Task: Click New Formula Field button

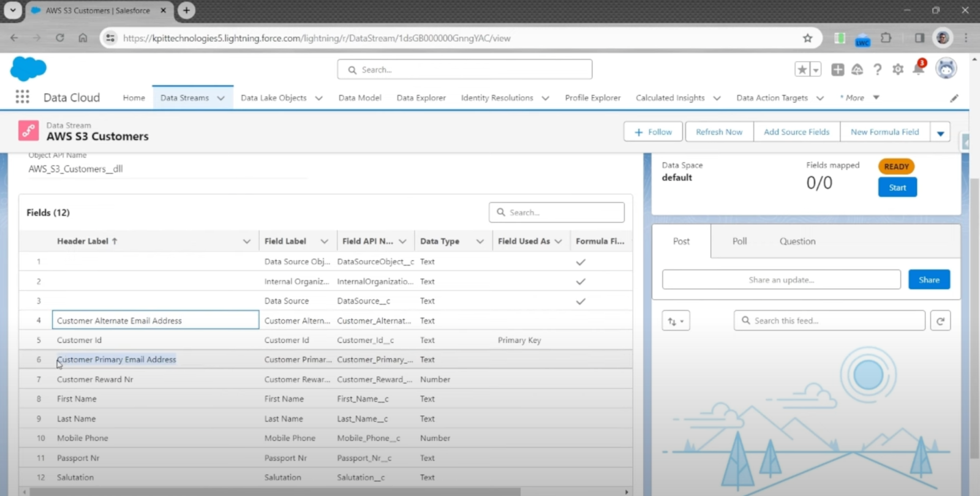Action: point(884,132)
